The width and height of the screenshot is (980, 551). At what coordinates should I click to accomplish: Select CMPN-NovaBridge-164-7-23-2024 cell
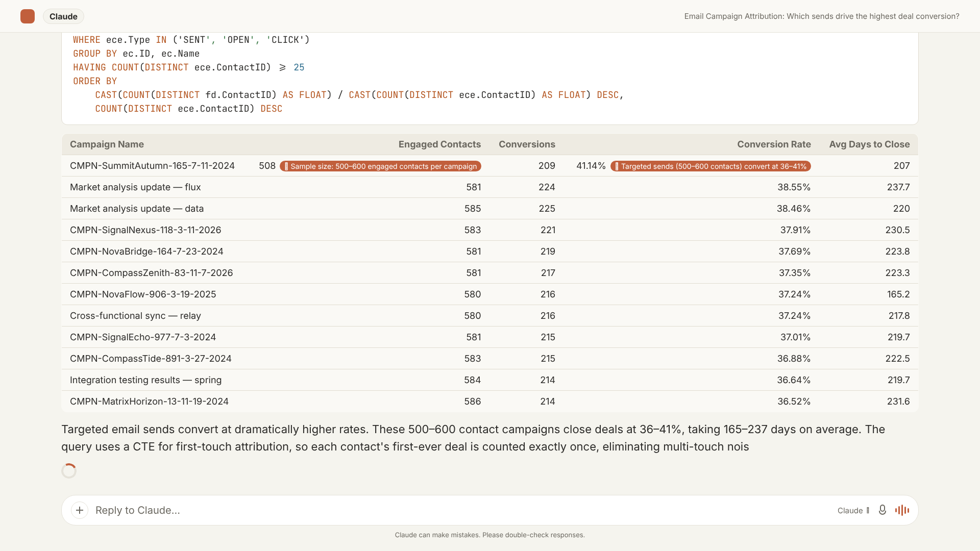coord(146,252)
